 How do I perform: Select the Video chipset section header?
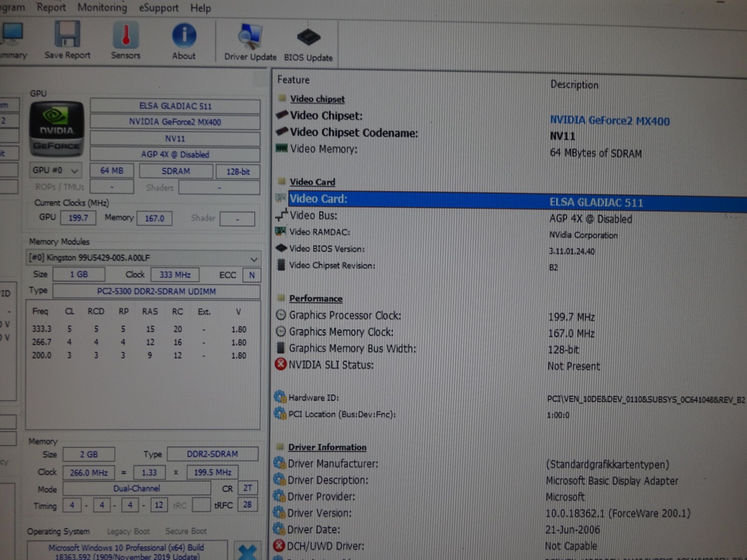click(317, 99)
